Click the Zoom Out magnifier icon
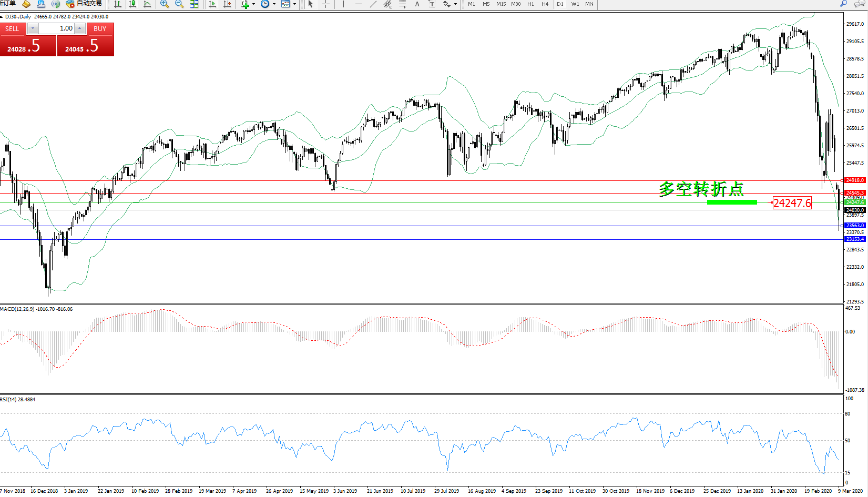This screenshot has height=497, width=868. tap(179, 4)
